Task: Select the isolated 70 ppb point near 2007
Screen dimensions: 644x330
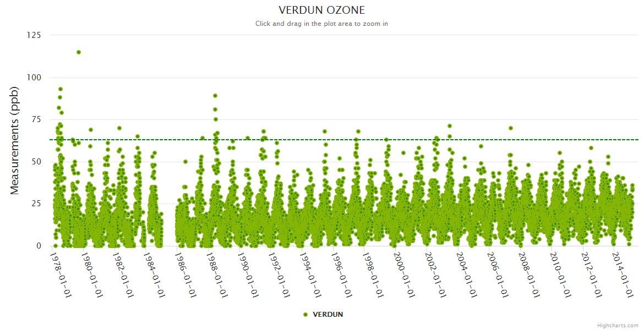Action: click(511, 128)
